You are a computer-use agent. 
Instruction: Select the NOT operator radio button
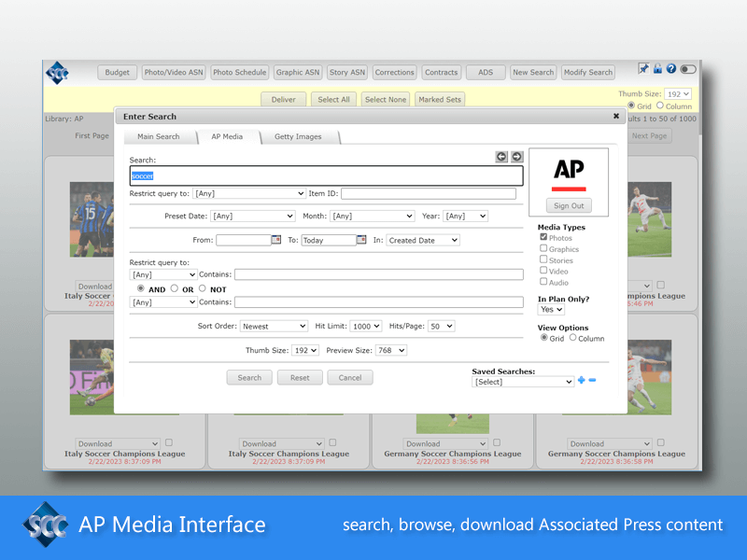pyautogui.click(x=202, y=288)
